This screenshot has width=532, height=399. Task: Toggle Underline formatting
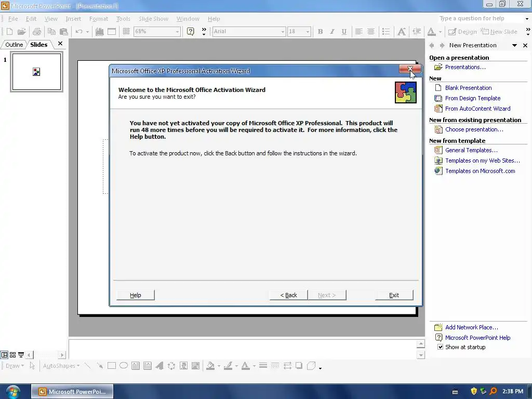[344, 32]
